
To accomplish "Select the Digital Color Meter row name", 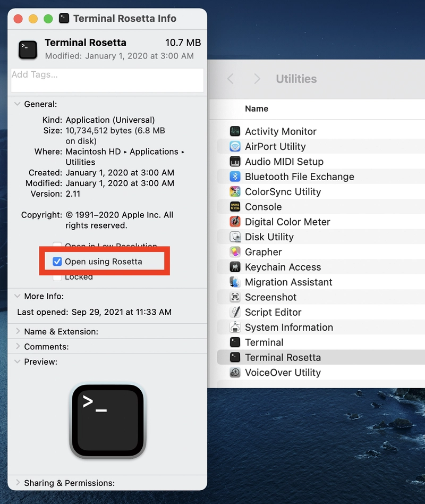I will 287,222.
